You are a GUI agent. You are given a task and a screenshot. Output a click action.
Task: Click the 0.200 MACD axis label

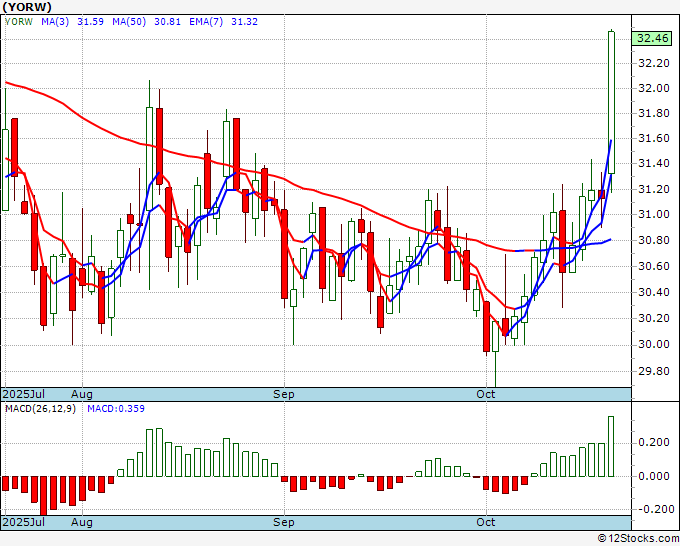click(654, 442)
